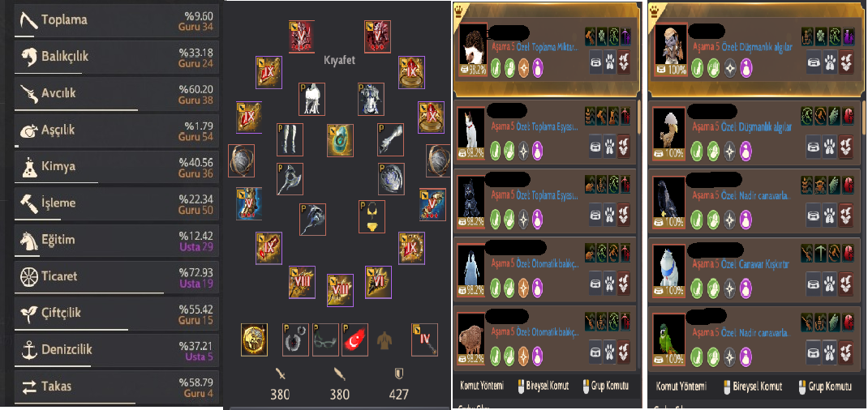The image size is (868, 410).
Task: Click the Takas skill row
Action: click(116, 387)
